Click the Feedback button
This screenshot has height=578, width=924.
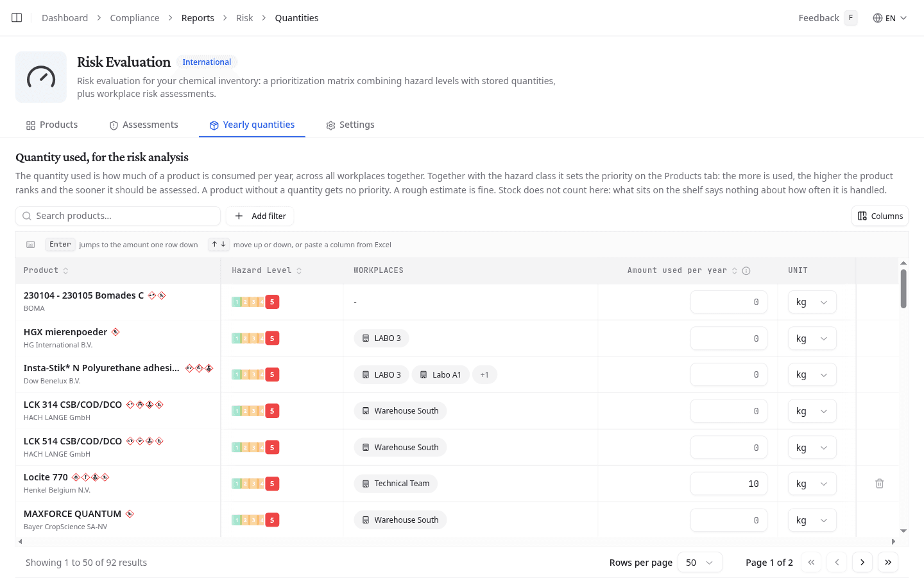(827, 18)
